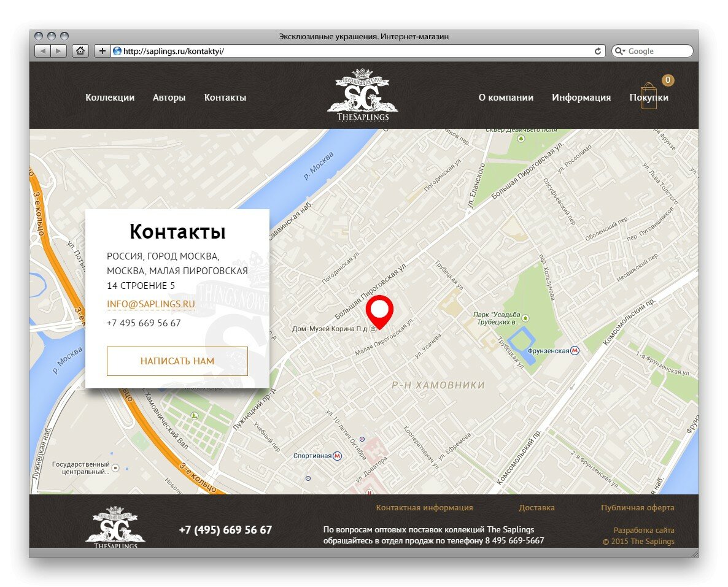Click the Дом-Музей Корина museum marker
This screenshot has height=587, width=728.
pos(373,329)
